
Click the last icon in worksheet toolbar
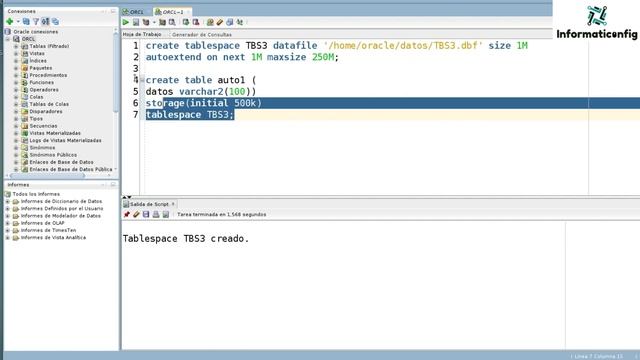click(240, 22)
